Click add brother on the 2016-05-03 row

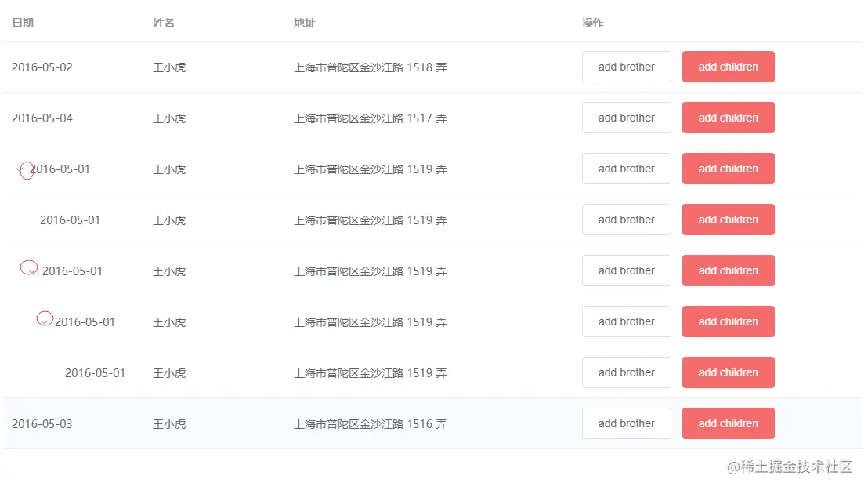(x=626, y=423)
